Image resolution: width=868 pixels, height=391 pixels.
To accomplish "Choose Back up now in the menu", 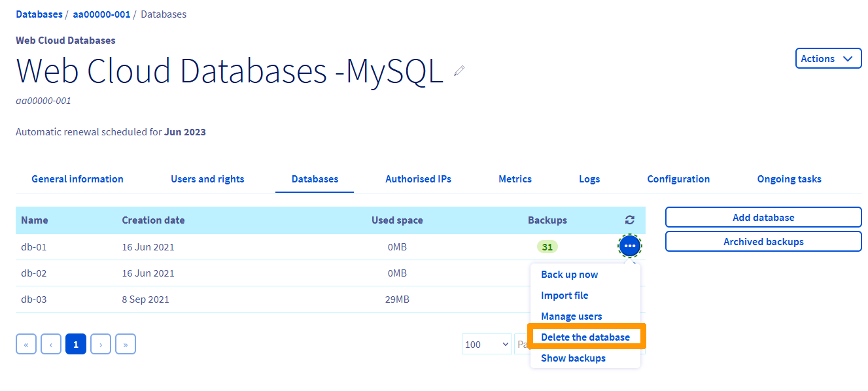I will point(569,274).
